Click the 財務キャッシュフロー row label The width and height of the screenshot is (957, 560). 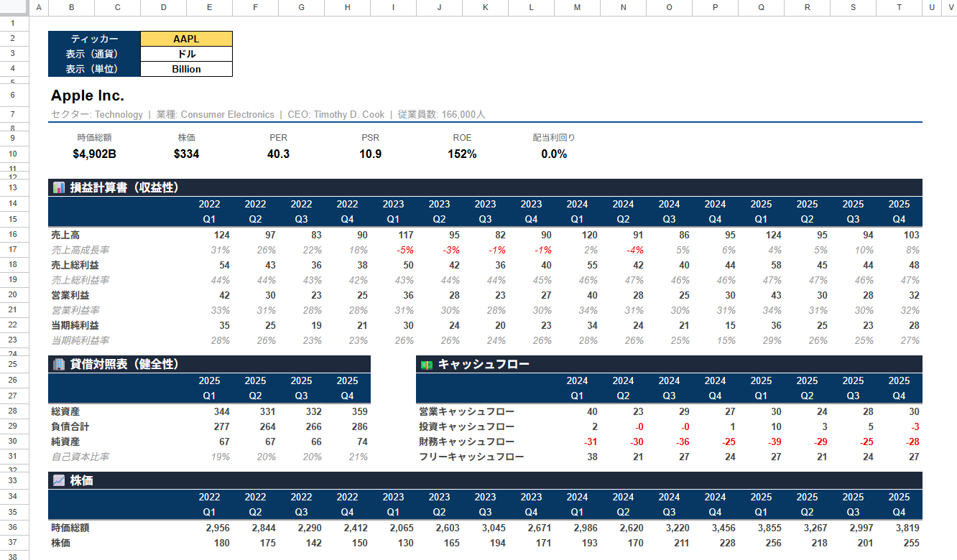(466, 442)
